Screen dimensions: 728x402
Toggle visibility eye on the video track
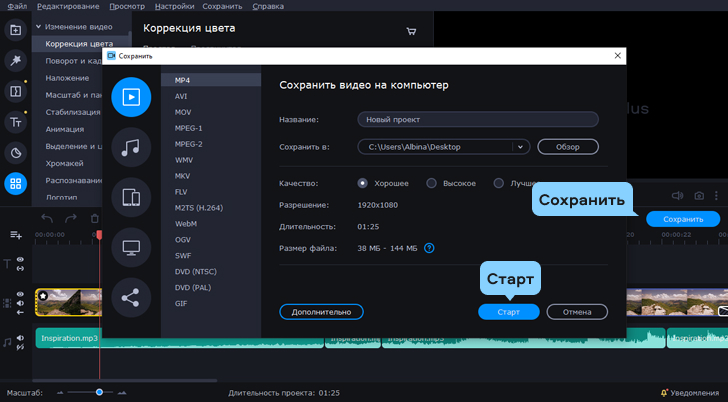pos(21,294)
